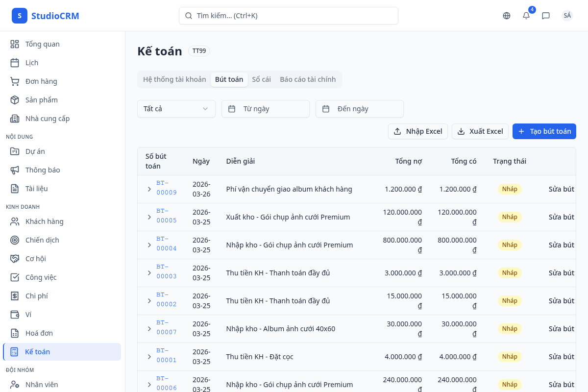The height and width of the screenshot is (392, 588).
Task: Select the Báo cáo tài chính tab
Action: tap(308, 79)
